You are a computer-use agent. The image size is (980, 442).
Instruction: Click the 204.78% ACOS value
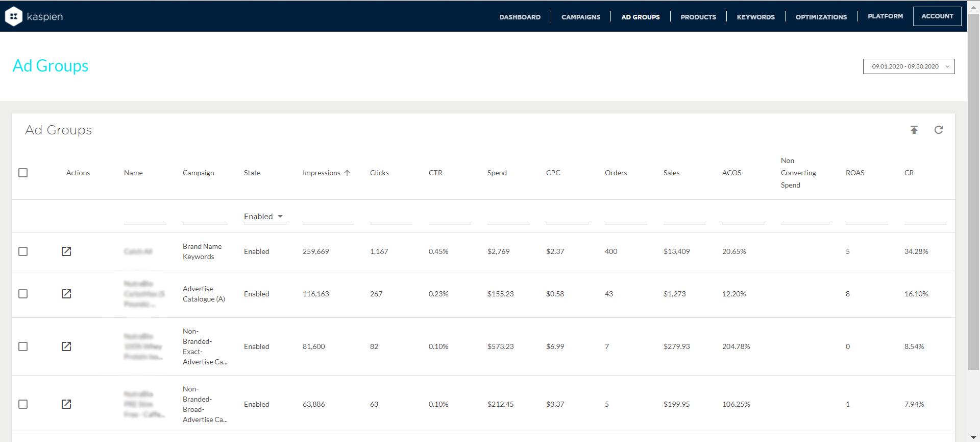click(736, 346)
